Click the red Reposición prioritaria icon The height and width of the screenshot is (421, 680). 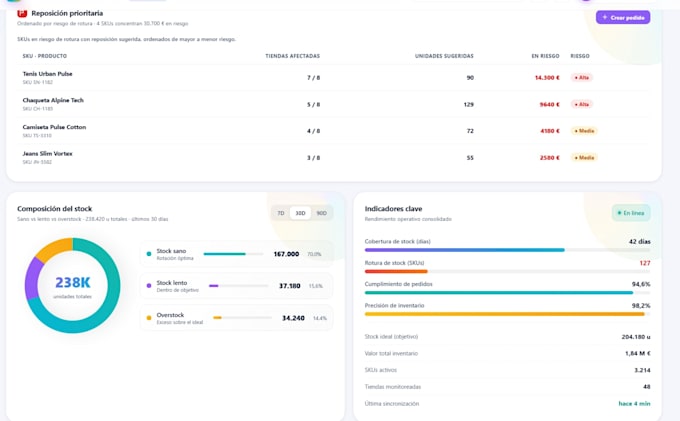[x=22, y=13]
